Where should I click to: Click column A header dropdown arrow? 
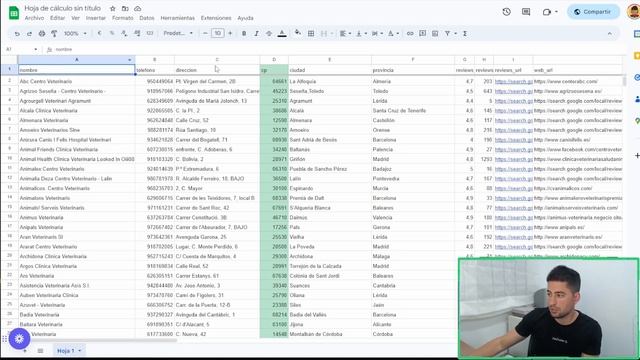point(129,60)
